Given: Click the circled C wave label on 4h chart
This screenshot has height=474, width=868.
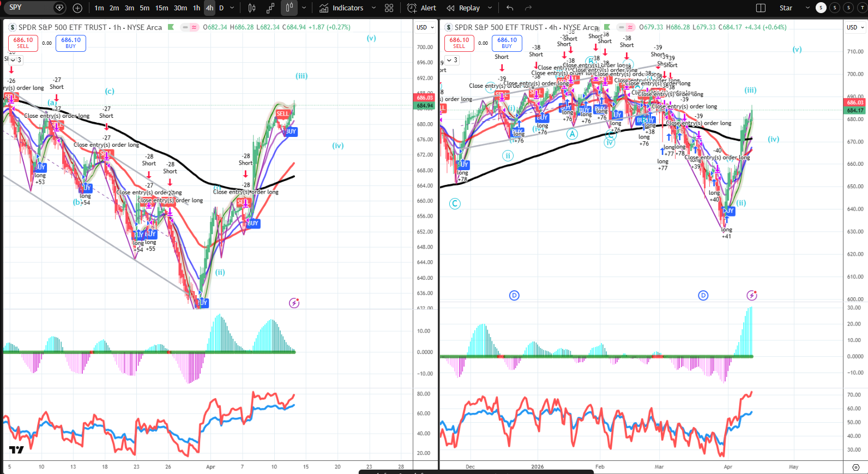Looking at the screenshot, I should point(455,203).
